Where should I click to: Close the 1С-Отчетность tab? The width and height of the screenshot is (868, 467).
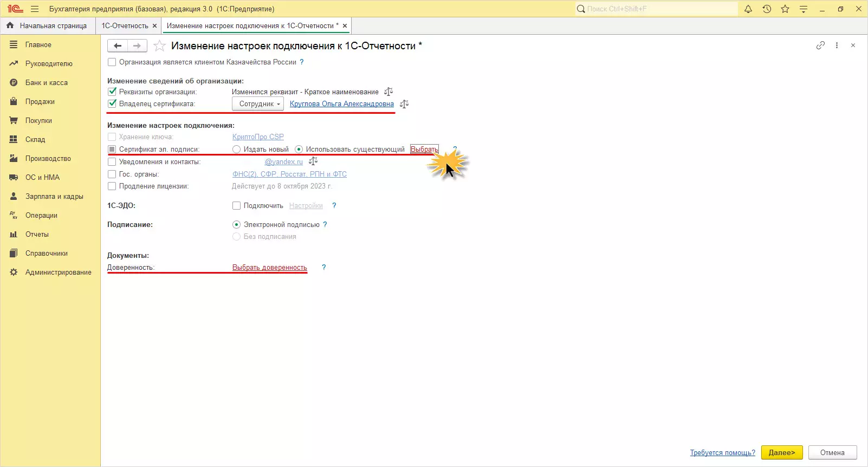(x=154, y=25)
